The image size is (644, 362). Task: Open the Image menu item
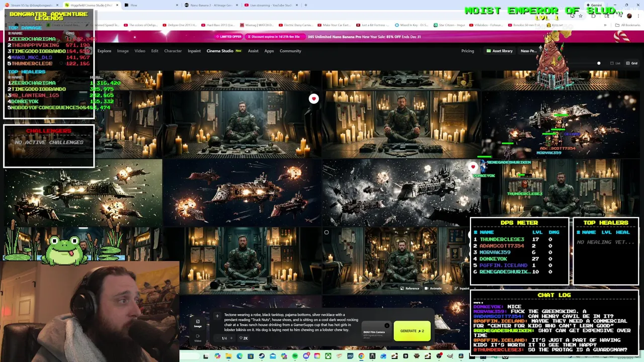[x=123, y=51]
